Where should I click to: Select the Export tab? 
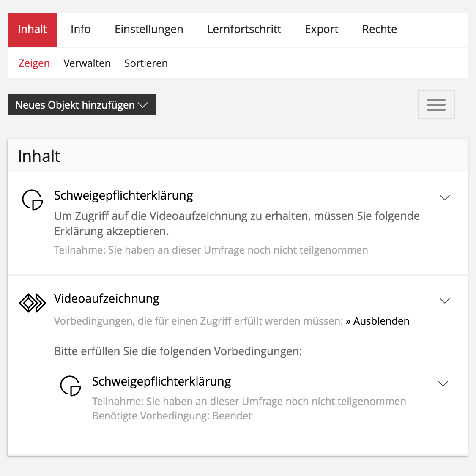pos(321,29)
